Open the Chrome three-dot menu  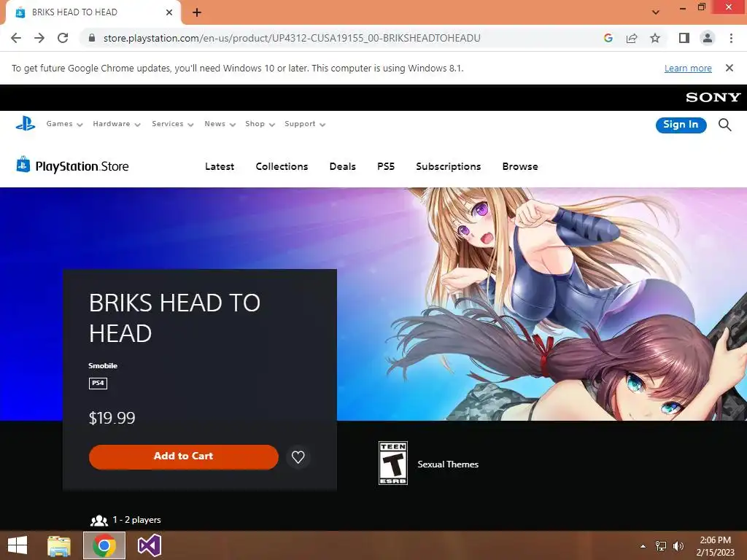tap(731, 38)
